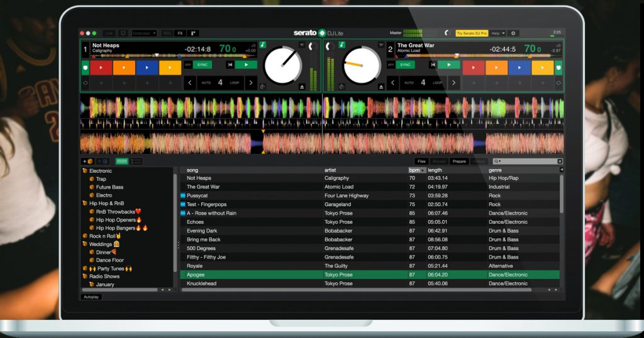Click the Link button in the top bar
644x338 pixels.
tap(109, 33)
